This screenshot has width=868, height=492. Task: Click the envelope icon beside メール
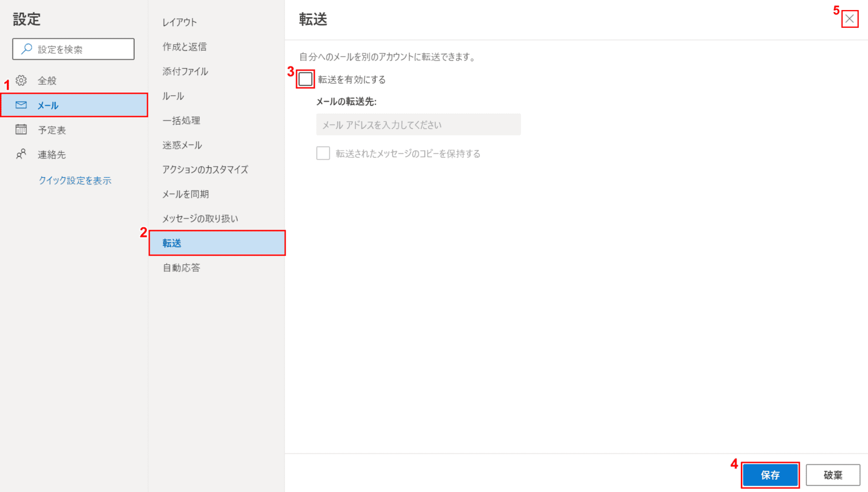click(21, 105)
